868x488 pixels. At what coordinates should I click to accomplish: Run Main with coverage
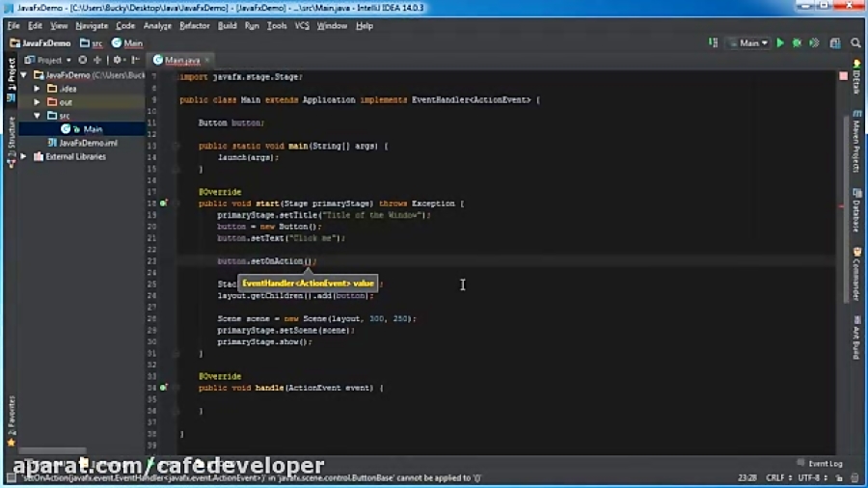tap(814, 43)
